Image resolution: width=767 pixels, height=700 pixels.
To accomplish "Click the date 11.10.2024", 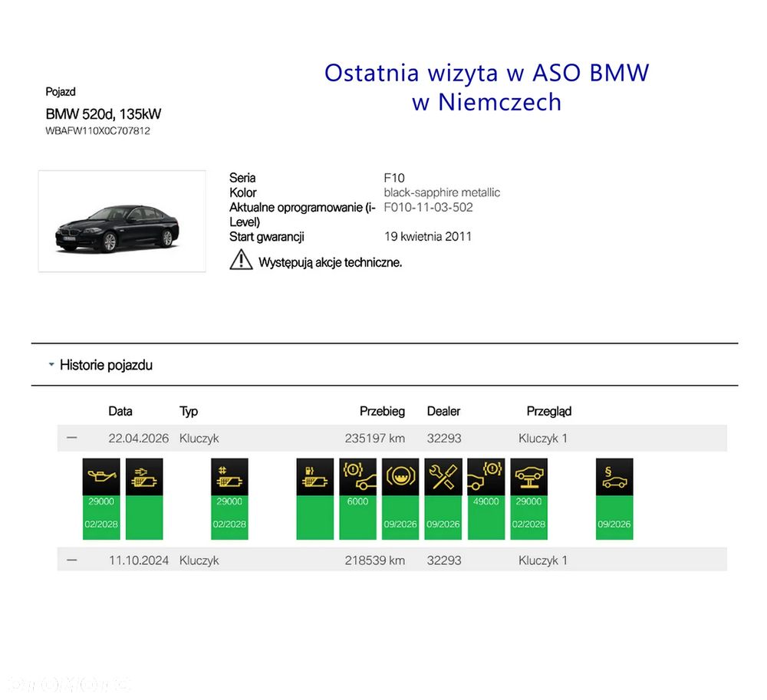I will pos(138,560).
